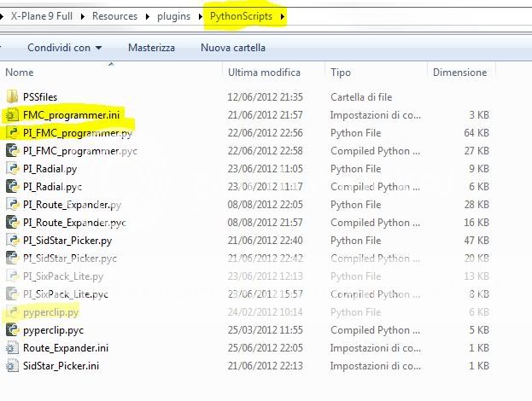532x401 pixels.
Task: Select the pyperclip.py file icon
Action: 12,312
